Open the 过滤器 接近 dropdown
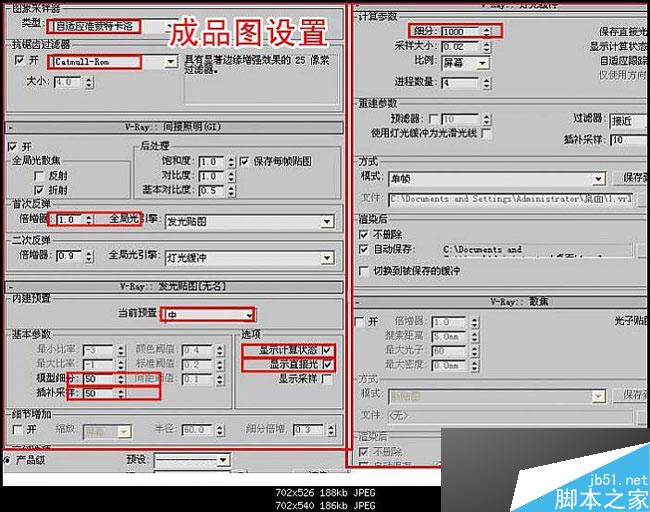The width and height of the screenshot is (650, 512). point(629,121)
